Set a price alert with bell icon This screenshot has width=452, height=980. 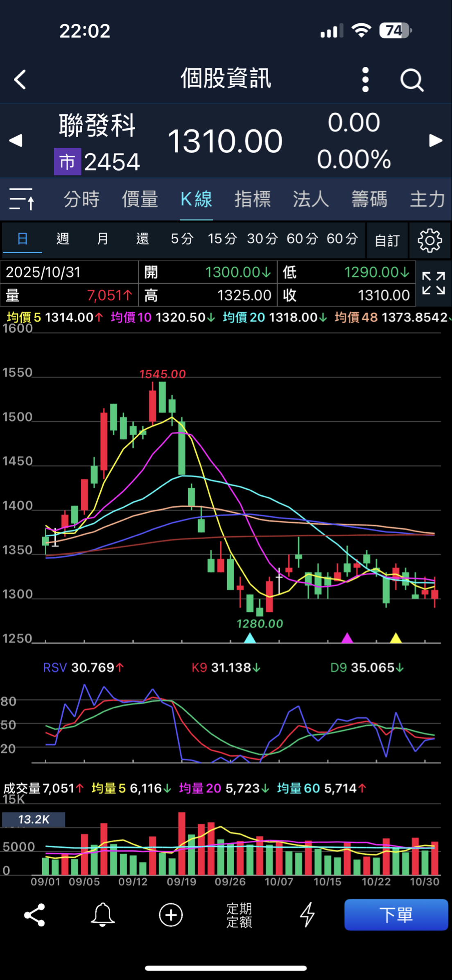(x=102, y=915)
